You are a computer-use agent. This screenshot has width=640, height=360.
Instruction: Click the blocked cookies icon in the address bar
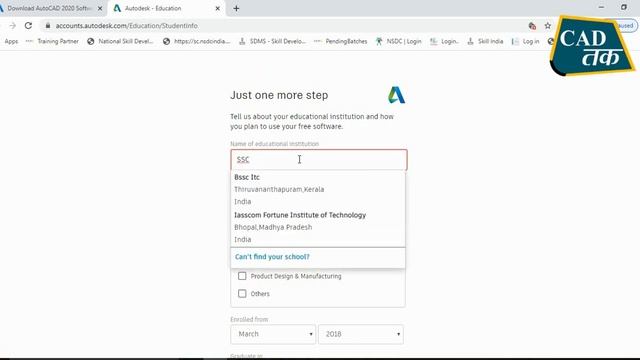(x=532, y=26)
